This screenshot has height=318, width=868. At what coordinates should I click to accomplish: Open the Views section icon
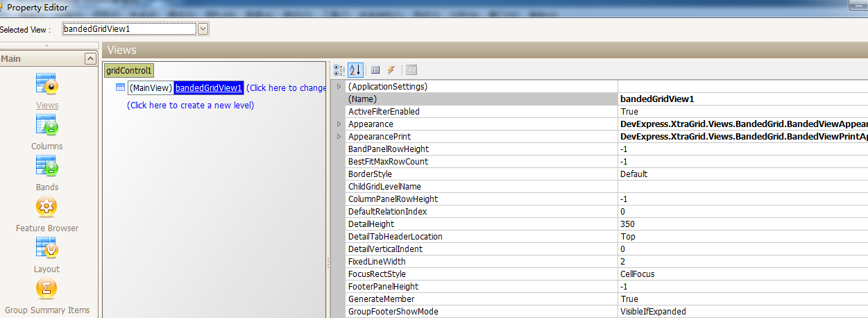47,83
